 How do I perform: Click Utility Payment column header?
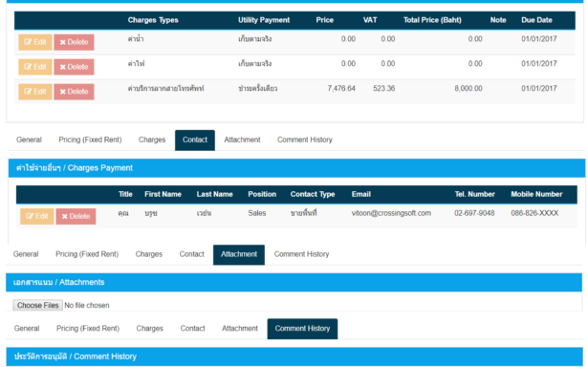pos(264,20)
